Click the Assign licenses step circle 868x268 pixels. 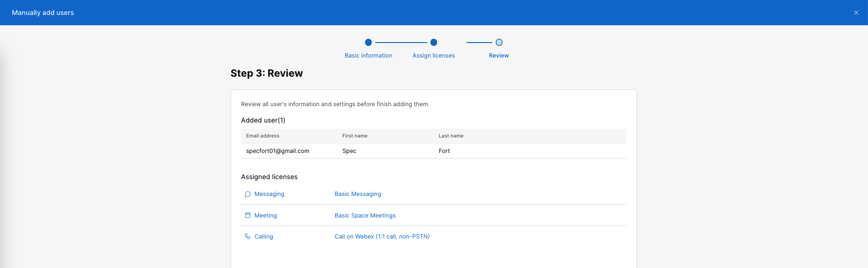point(434,43)
